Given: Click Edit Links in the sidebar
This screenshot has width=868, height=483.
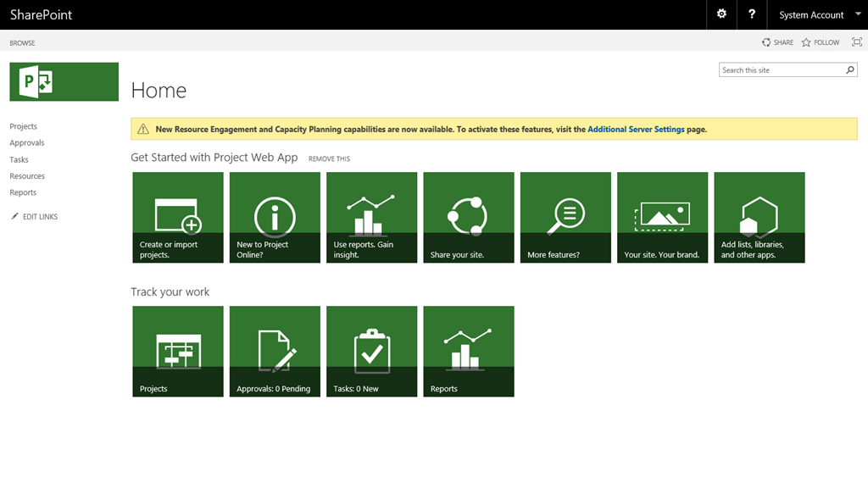Looking at the screenshot, I should pos(40,217).
